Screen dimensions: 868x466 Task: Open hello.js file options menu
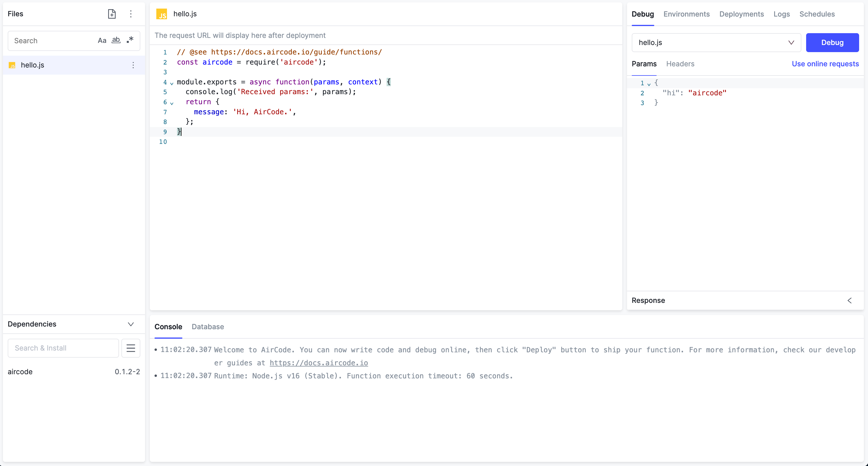pos(133,65)
